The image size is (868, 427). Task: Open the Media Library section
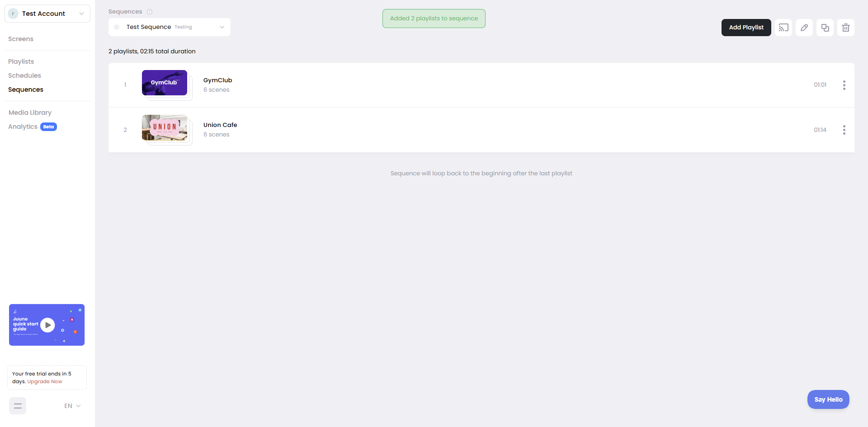[30, 113]
